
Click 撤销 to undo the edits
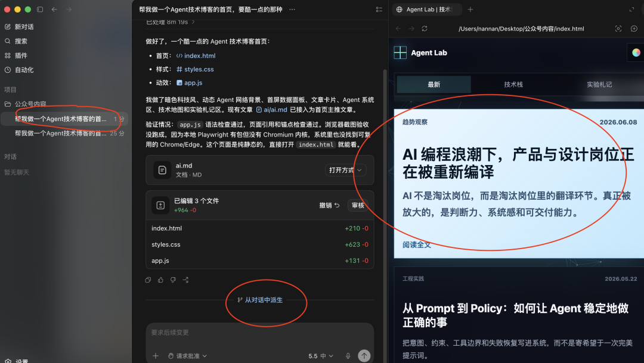point(329,205)
